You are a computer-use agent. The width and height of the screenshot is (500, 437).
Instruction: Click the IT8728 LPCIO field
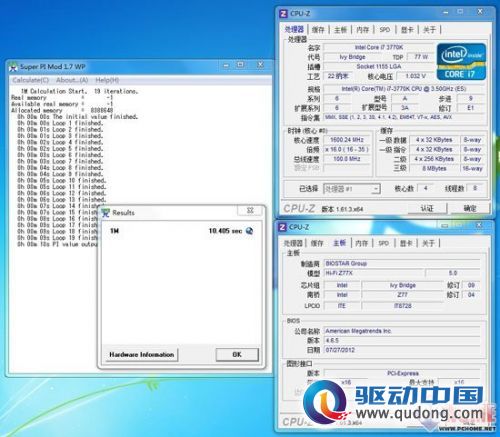pyautogui.click(x=402, y=306)
